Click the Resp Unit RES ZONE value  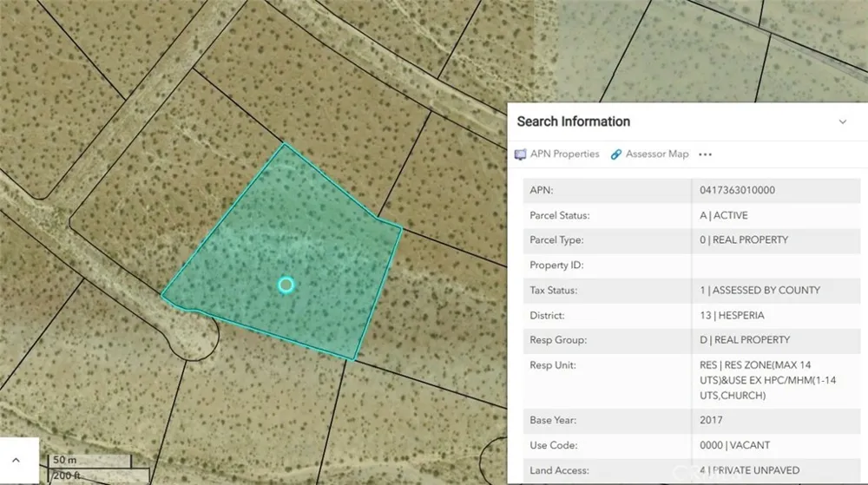click(x=768, y=381)
